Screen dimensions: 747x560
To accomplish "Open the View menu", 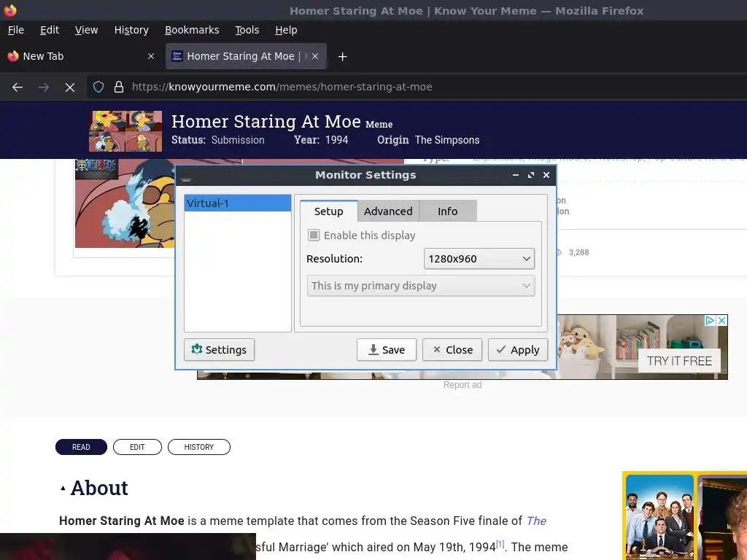I will [86, 30].
